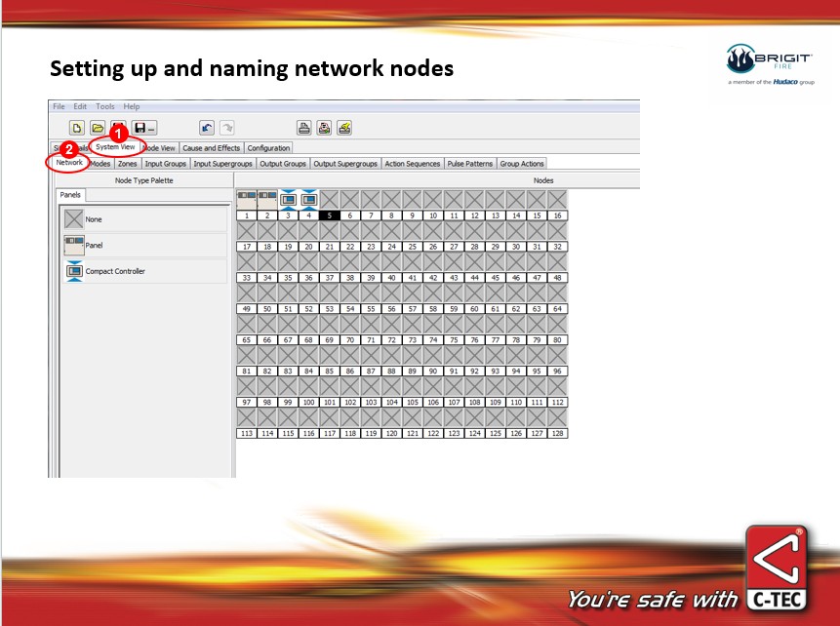Click the compact controller node 3
This screenshot has height=626, width=840.
(288, 199)
